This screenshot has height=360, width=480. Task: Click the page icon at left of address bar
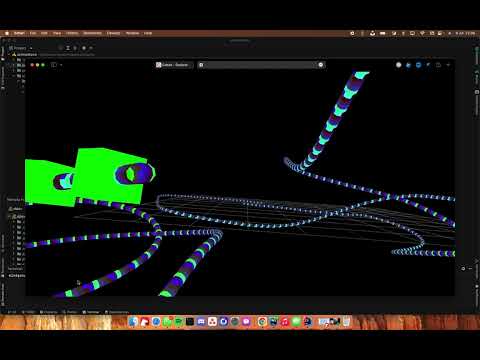tap(201, 65)
